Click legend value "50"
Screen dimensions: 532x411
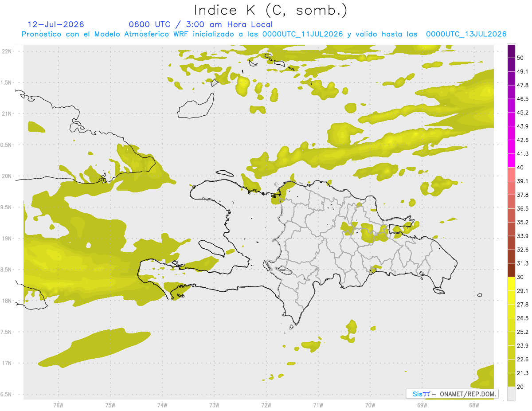(x=521, y=58)
